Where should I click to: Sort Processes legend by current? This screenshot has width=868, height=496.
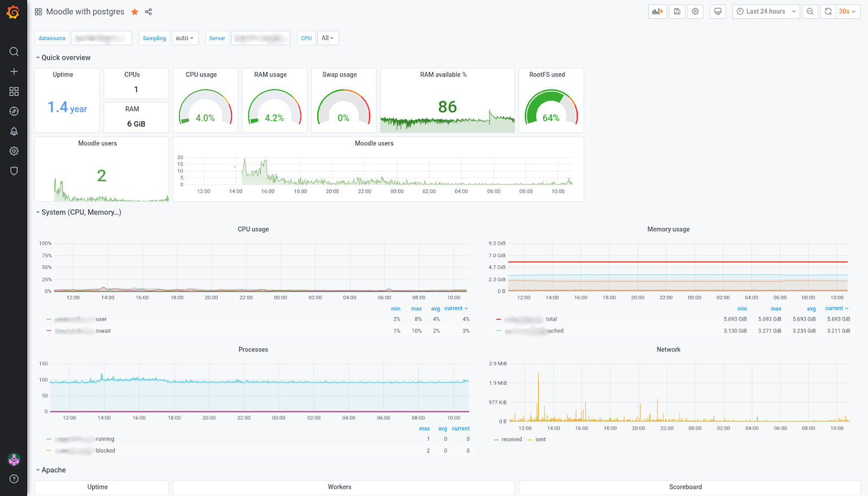pos(461,429)
